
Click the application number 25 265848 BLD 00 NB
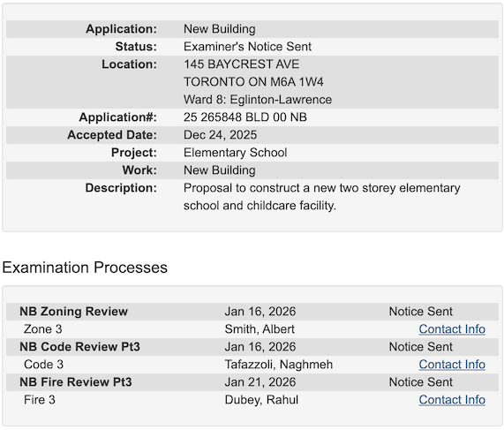[x=244, y=117]
